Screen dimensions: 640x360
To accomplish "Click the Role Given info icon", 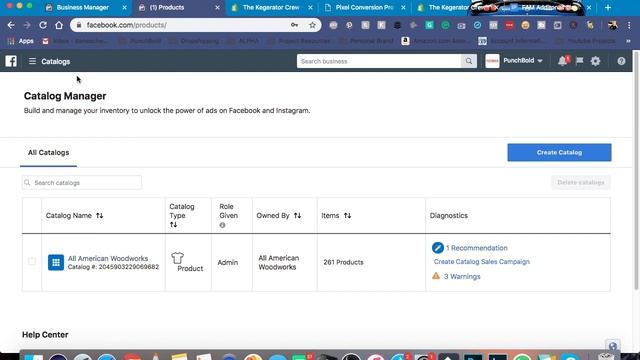I will [222, 225].
